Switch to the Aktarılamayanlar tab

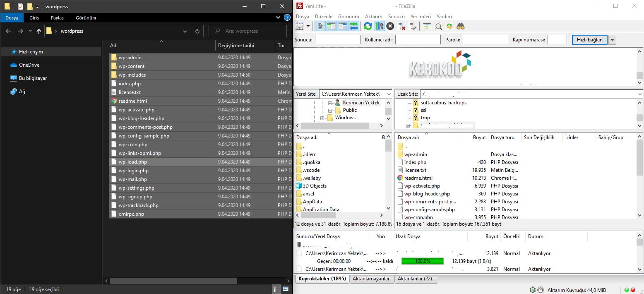(372, 279)
